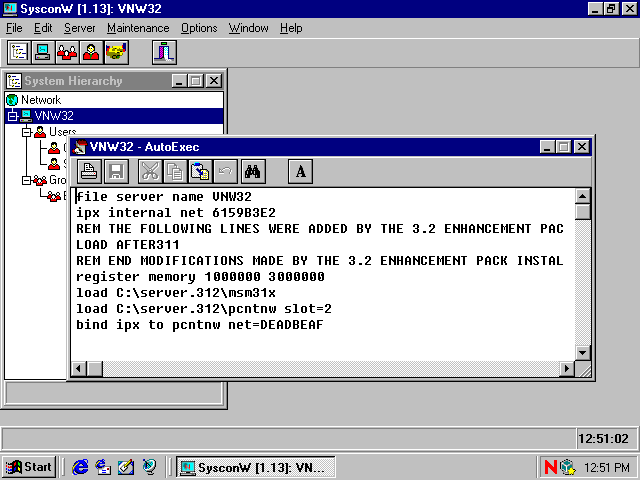Click line 'load C:\server.312\pcntnw slot=2'

(x=204, y=309)
